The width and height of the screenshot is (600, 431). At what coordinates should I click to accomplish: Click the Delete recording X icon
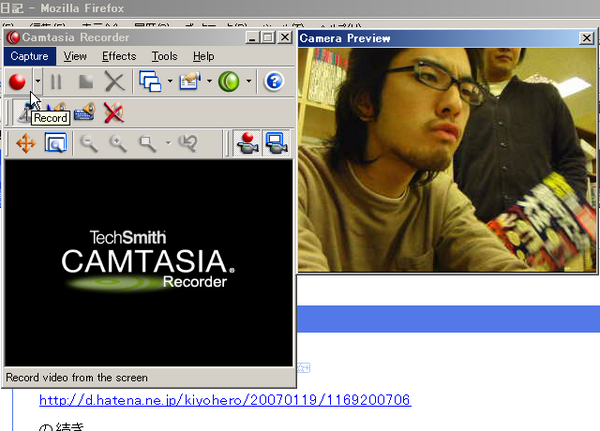pyautogui.click(x=114, y=82)
